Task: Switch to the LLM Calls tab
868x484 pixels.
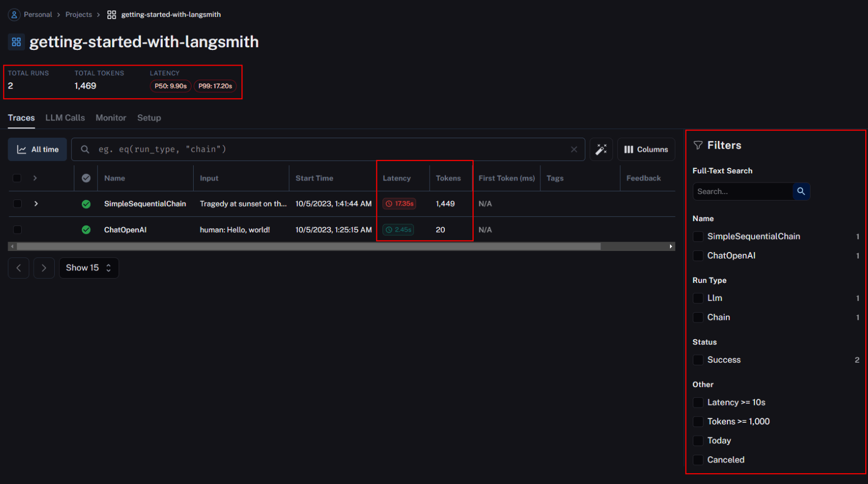Action: pyautogui.click(x=65, y=118)
